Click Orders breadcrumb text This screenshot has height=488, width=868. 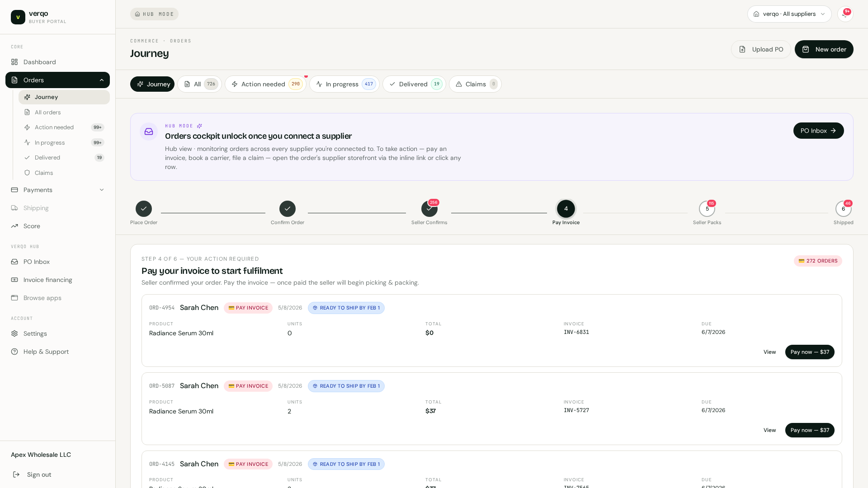click(181, 41)
